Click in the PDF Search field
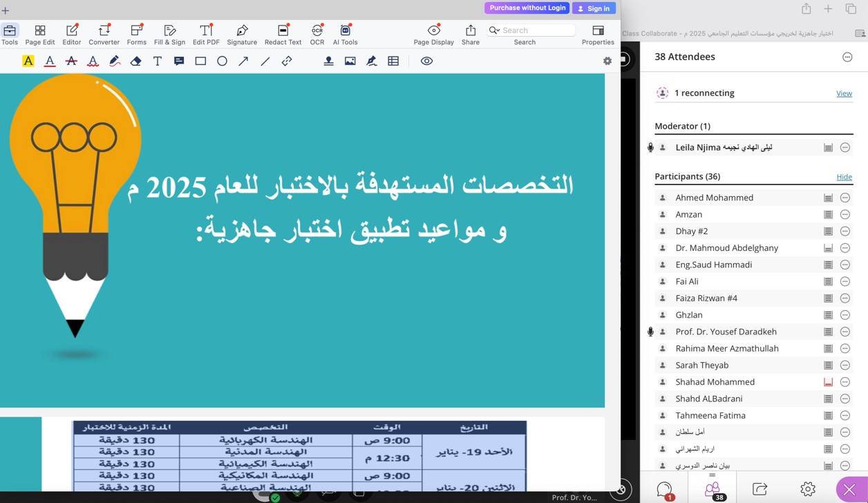Screen dimensions: 868x503 pyautogui.click(x=536, y=30)
